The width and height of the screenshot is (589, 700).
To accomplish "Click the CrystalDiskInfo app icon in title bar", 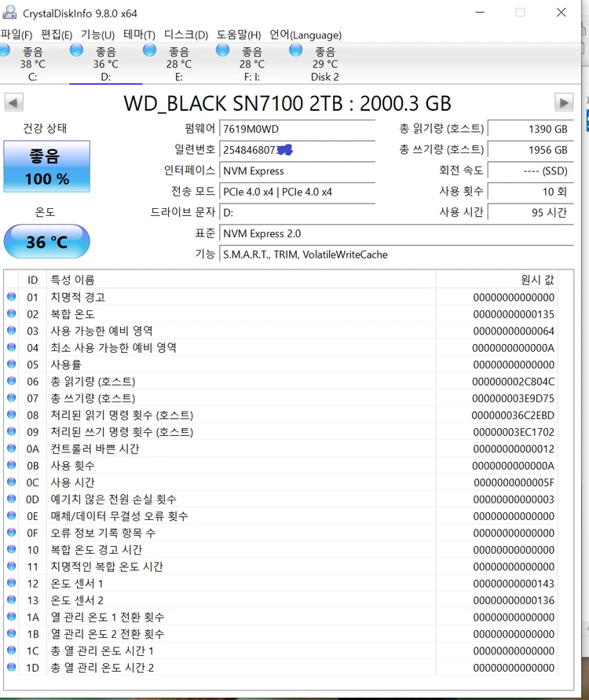I will 9,13.
